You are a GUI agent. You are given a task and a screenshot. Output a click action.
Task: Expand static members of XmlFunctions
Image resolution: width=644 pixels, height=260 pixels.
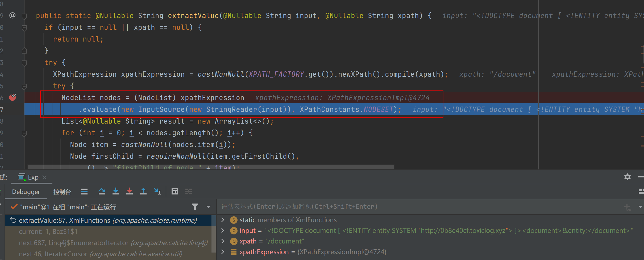(222, 220)
